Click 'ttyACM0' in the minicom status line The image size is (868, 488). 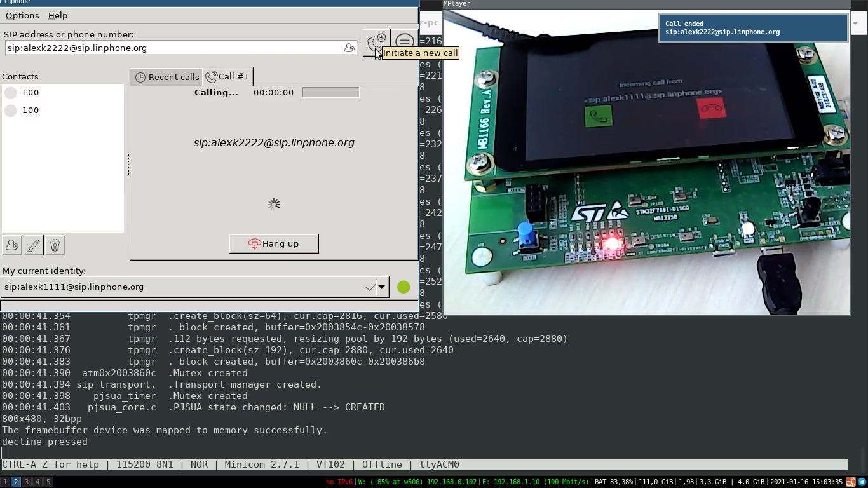439,464
